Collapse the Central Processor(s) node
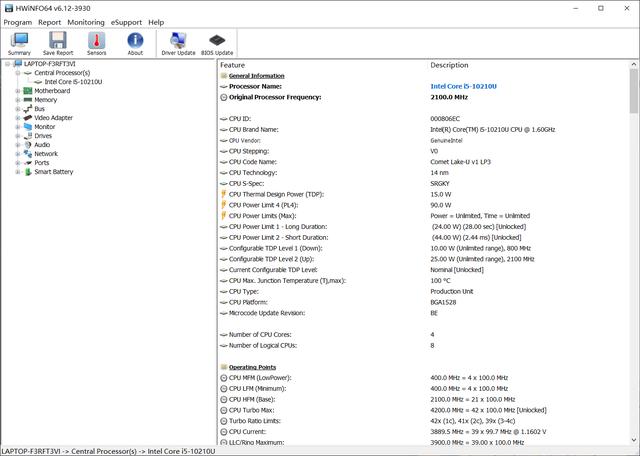 coord(18,73)
